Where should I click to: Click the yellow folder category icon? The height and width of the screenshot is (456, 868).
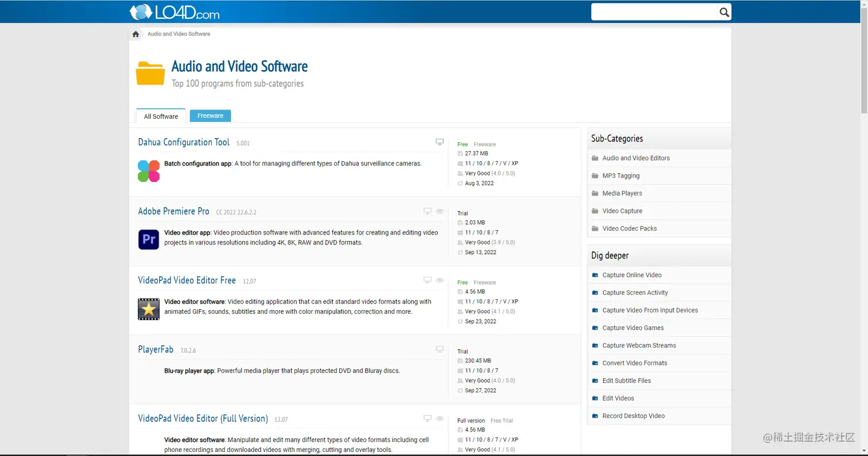pos(150,73)
